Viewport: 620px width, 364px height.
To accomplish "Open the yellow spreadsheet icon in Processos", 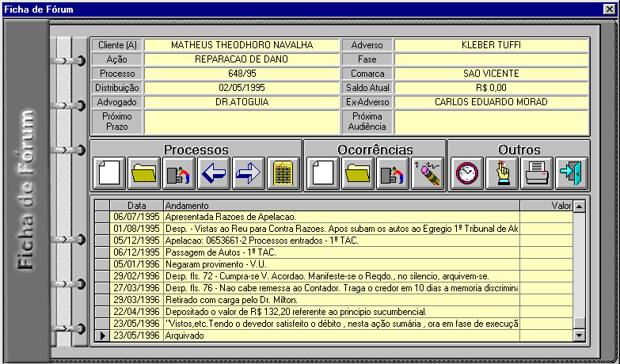I will click(283, 173).
